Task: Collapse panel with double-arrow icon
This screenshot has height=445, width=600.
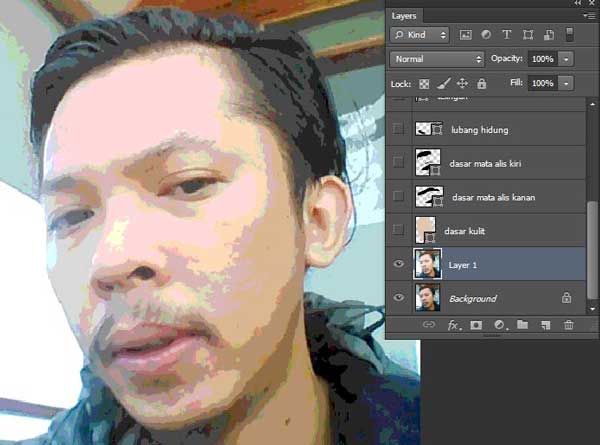Action: tap(578, 3)
